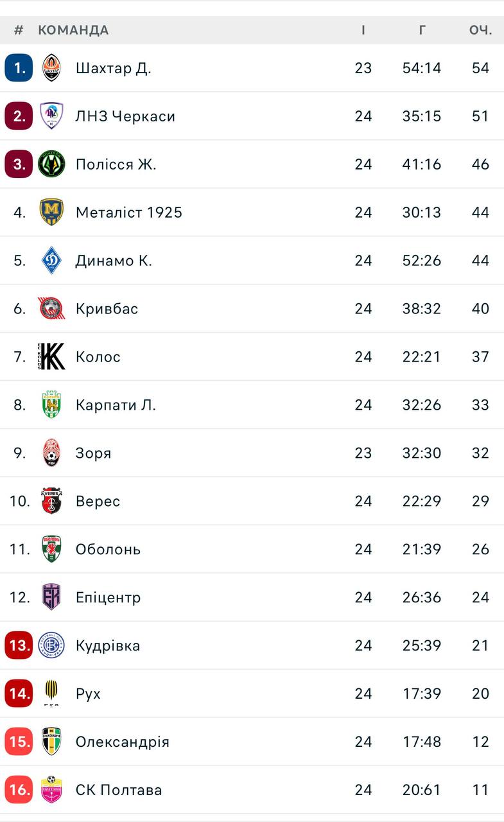Sort standings by ОЧ. points column
Viewport: 504px width, 822px height.
click(480, 30)
